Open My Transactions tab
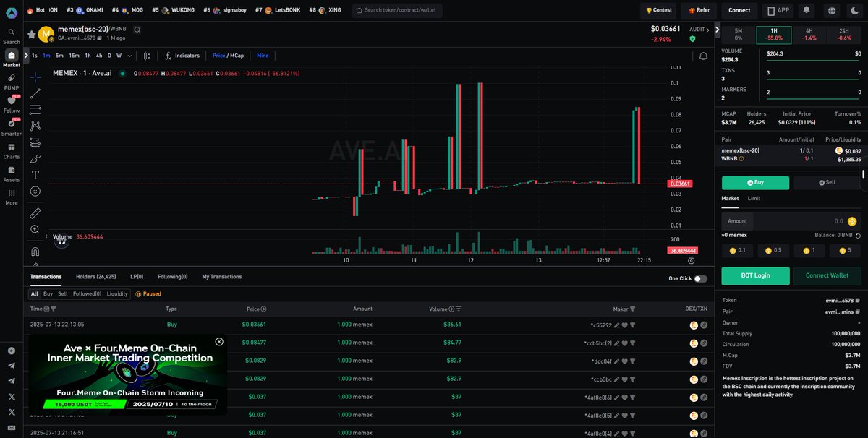Screen dimensions: 868x438 [221, 277]
